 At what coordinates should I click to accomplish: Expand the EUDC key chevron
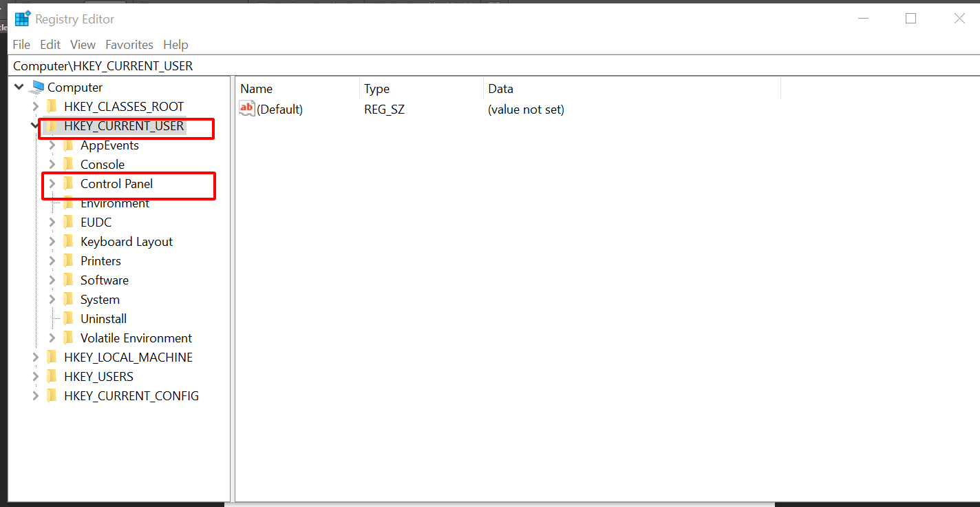(x=52, y=223)
